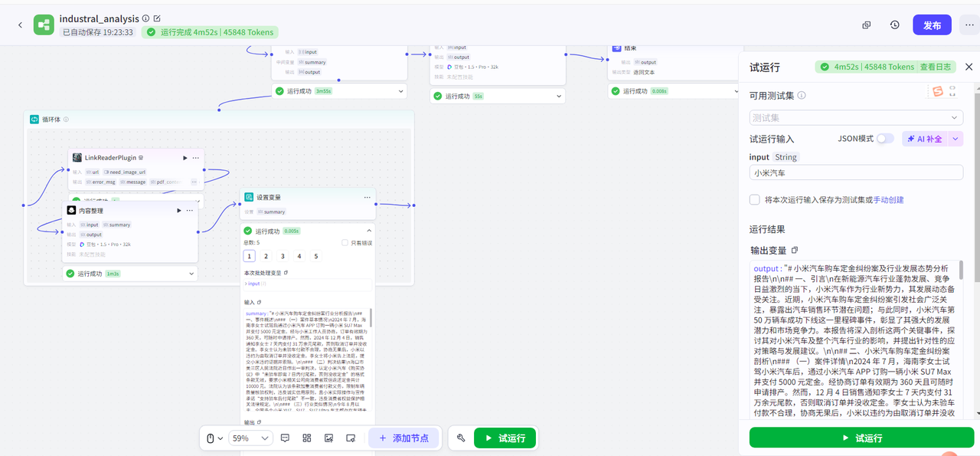Image resolution: width=980 pixels, height=456 pixels.
Task: Click the 设置变量 node icon
Action: (249, 197)
